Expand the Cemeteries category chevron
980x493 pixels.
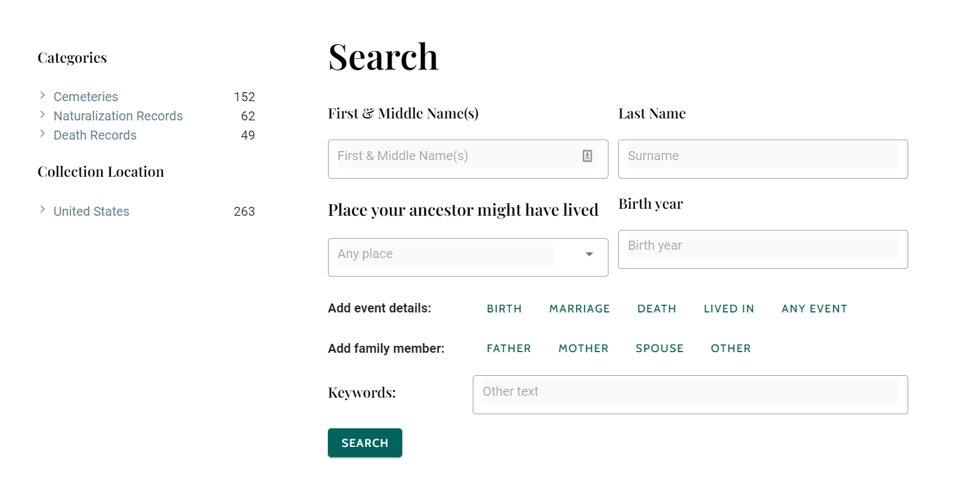tap(42, 95)
